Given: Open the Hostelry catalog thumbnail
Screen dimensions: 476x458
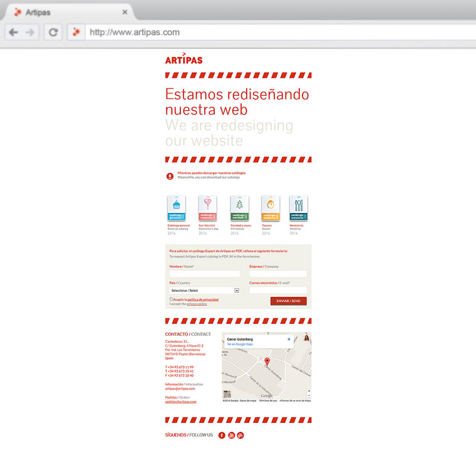Looking at the screenshot, I should [298, 208].
